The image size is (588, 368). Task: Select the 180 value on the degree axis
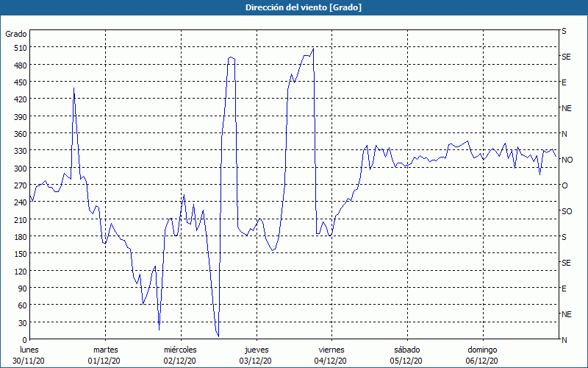tap(20, 237)
